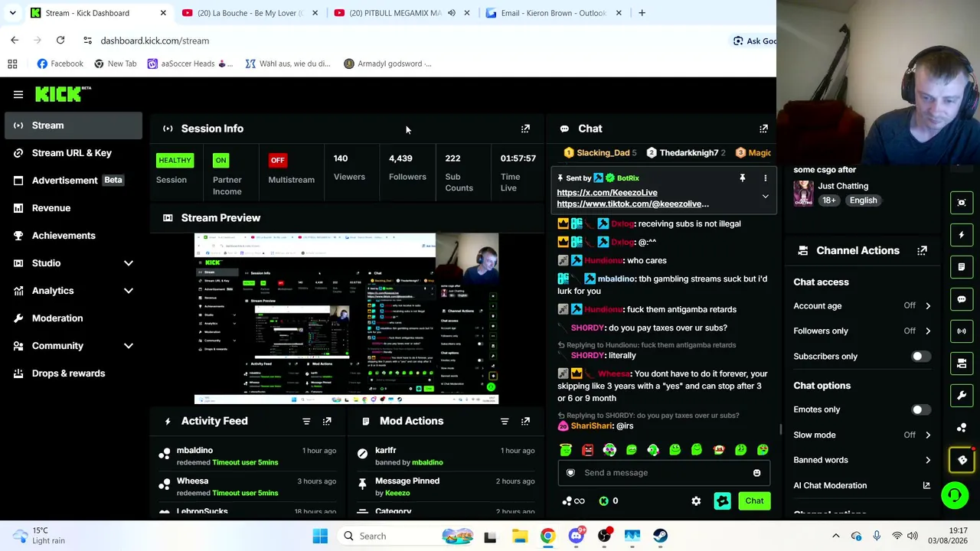This screenshot has height=551, width=980.
Task: Open the wrench tools sidebar widget
Action: coord(962,396)
